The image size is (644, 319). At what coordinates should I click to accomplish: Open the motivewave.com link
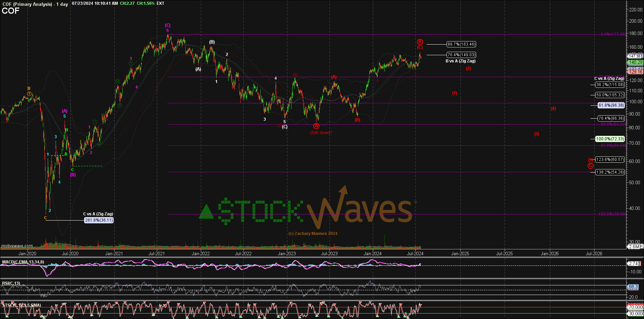coord(17,246)
